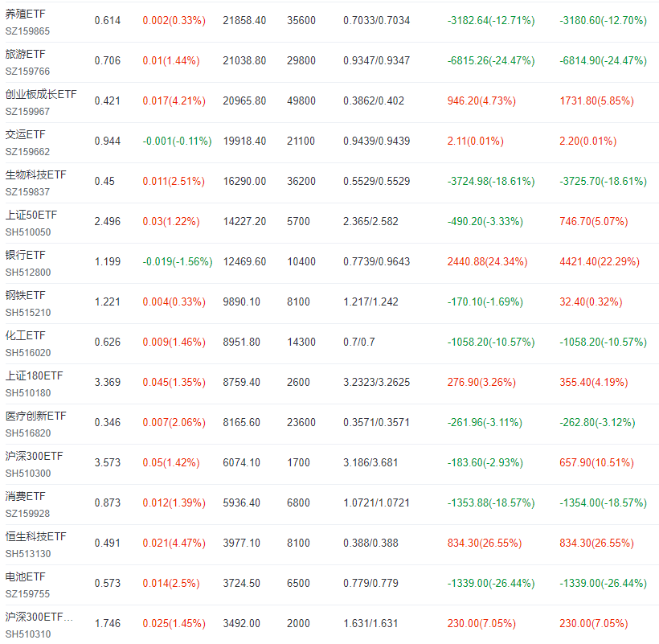659x644 pixels.
Task: Click profit 746.70(5.07%)
Action: pos(593,222)
